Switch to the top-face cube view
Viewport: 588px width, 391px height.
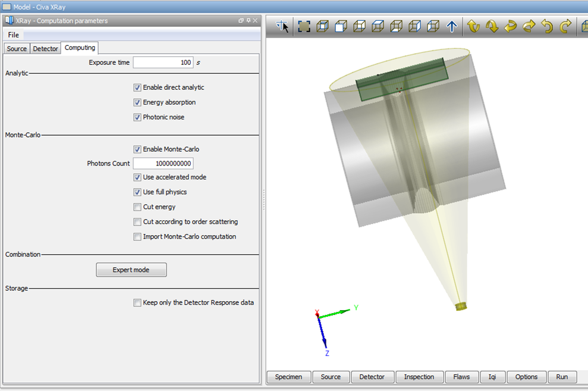[x=378, y=26]
